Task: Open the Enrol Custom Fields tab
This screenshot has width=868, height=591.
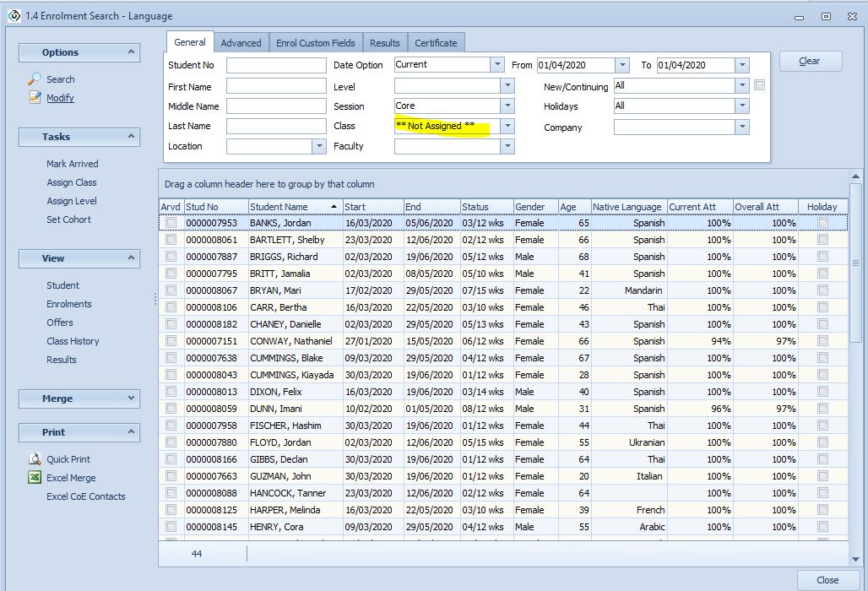Action: [315, 43]
